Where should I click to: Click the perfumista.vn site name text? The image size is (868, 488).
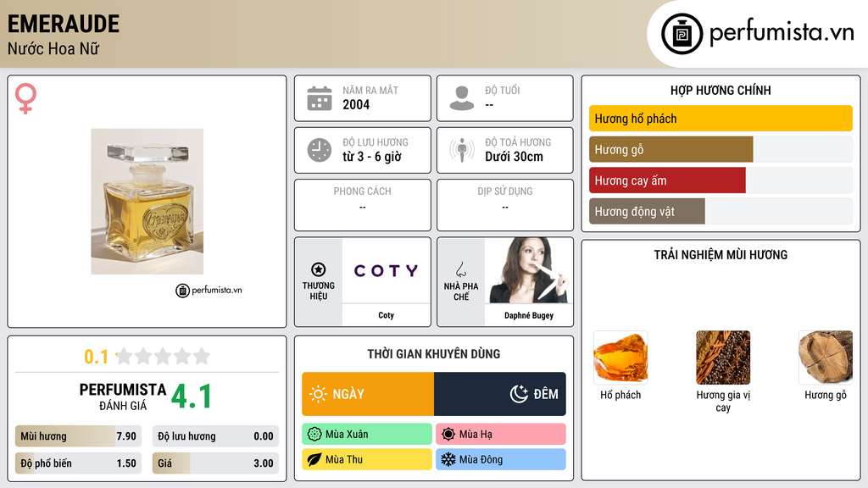click(782, 33)
